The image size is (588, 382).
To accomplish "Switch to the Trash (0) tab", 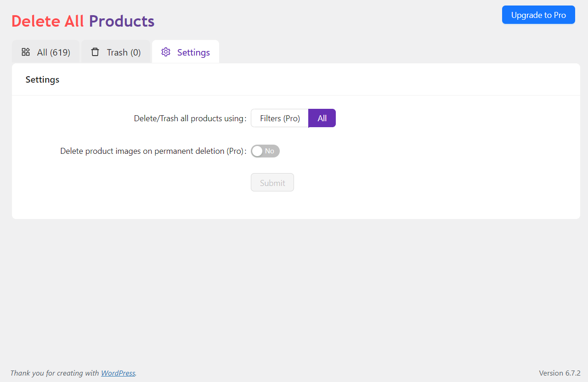I will click(116, 52).
